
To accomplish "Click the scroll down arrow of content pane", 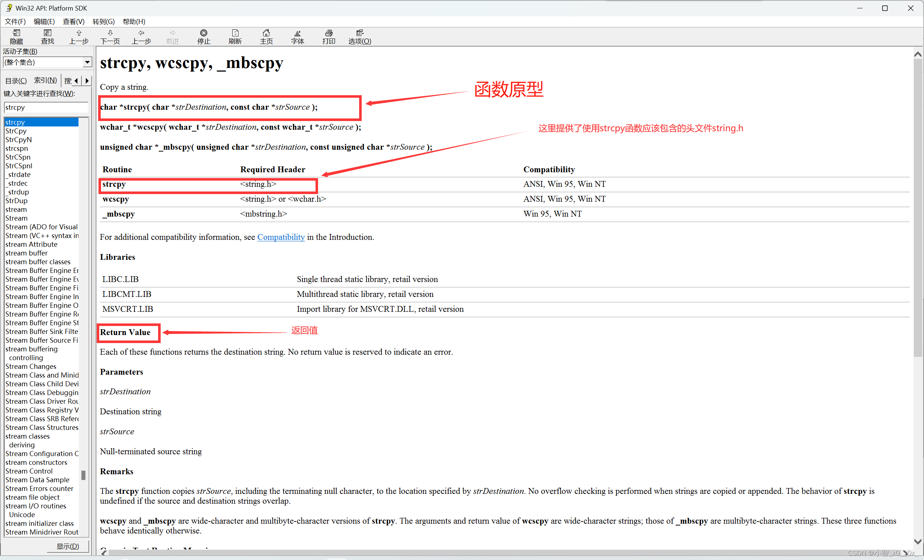I will pyautogui.click(x=917, y=541).
